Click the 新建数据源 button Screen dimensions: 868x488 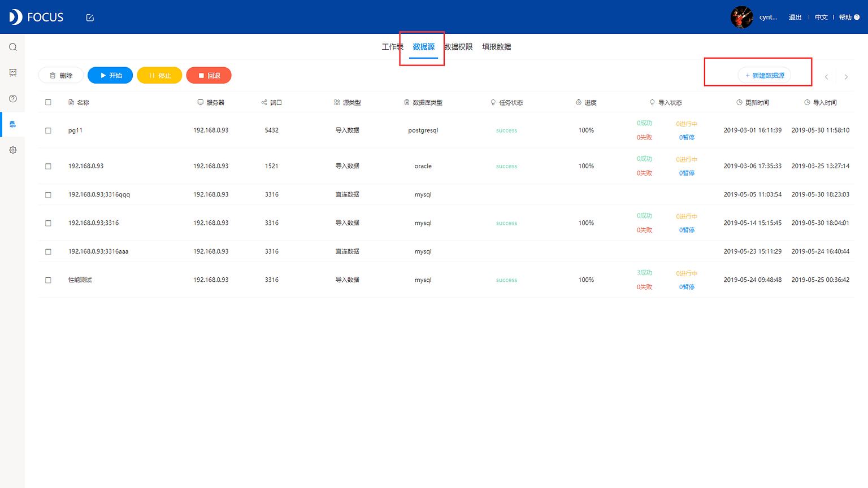pos(765,75)
